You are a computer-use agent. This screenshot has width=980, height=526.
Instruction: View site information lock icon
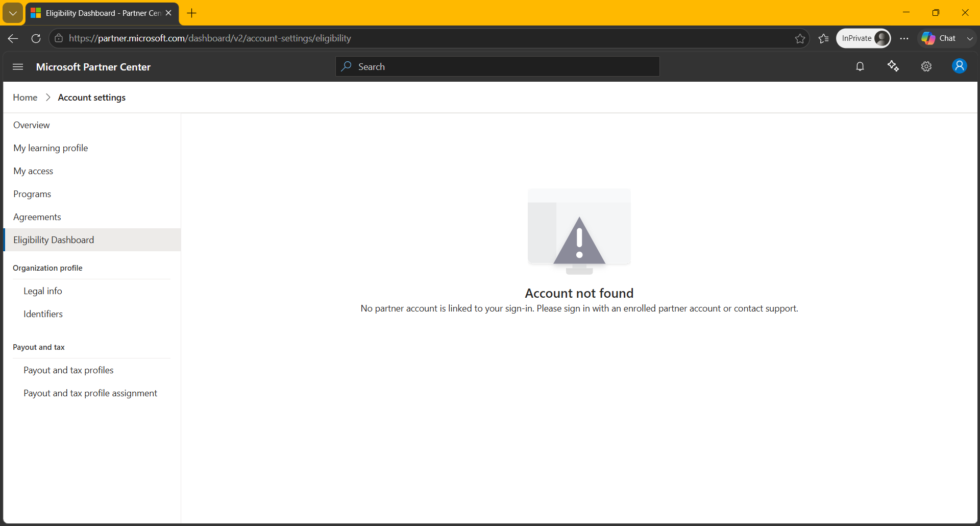tap(59, 38)
